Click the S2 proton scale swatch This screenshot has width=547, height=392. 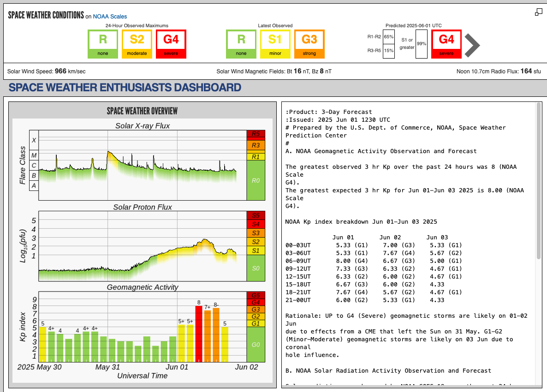tap(256, 242)
